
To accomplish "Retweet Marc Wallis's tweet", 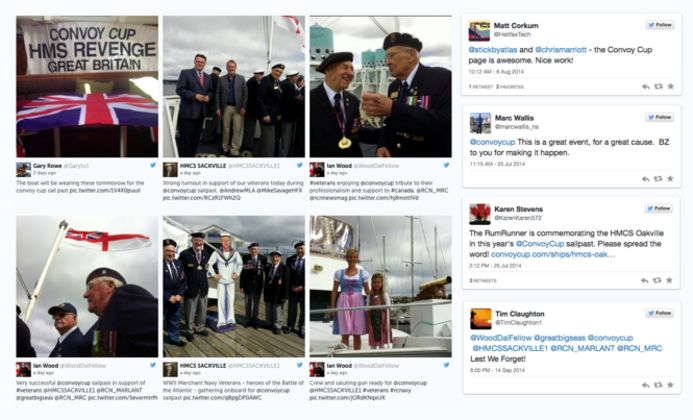I will click(x=658, y=179).
